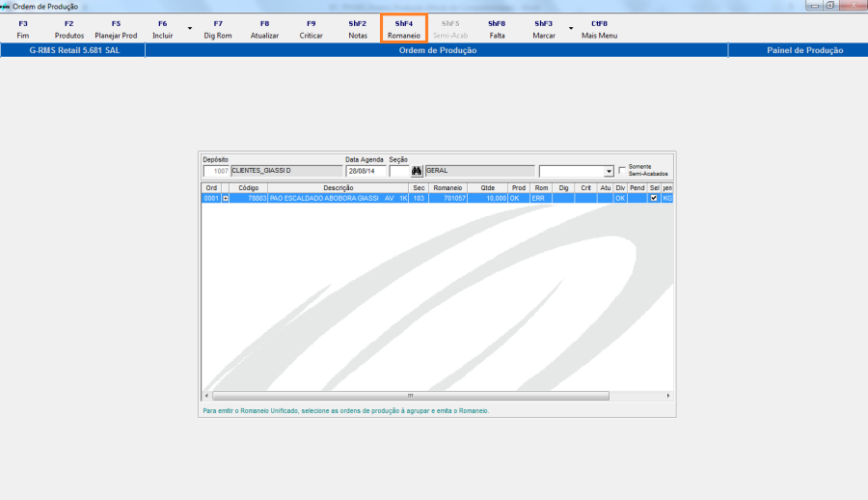Click the binoculars search icon by Seção
868x500 pixels.
pyautogui.click(x=417, y=171)
